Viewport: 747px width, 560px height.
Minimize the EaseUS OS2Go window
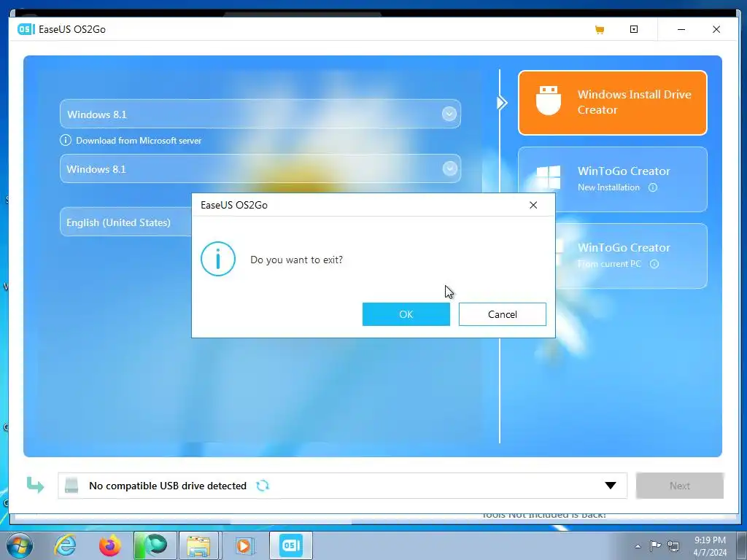[x=681, y=29]
